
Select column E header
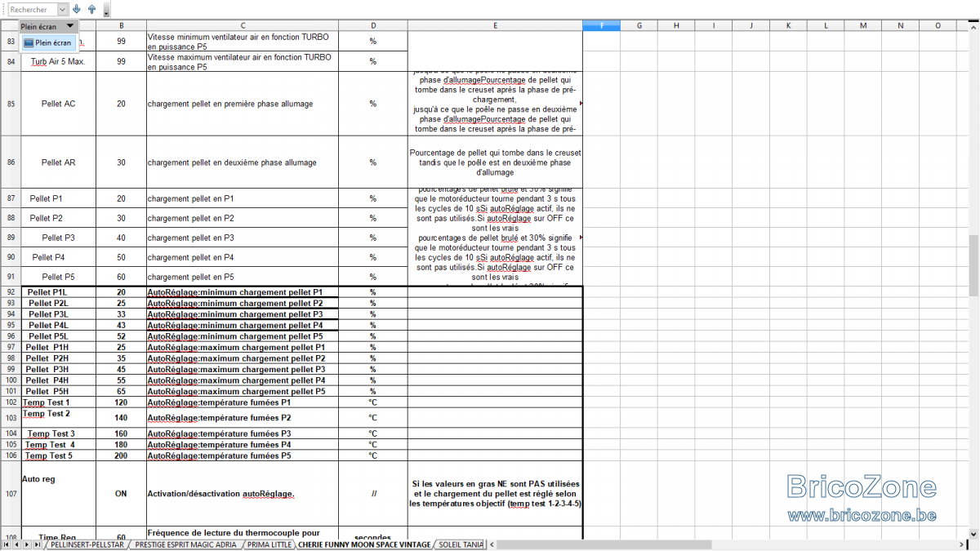495,26
